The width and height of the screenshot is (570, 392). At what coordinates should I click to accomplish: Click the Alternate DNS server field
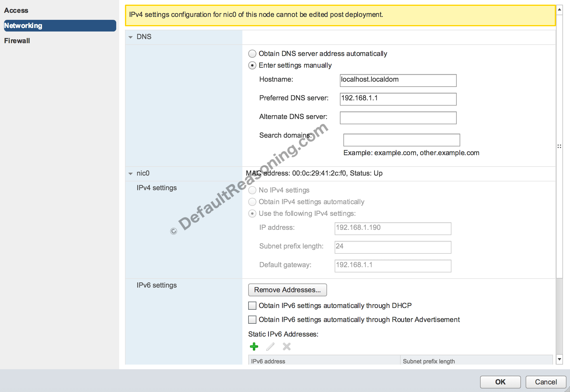pos(398,118)
